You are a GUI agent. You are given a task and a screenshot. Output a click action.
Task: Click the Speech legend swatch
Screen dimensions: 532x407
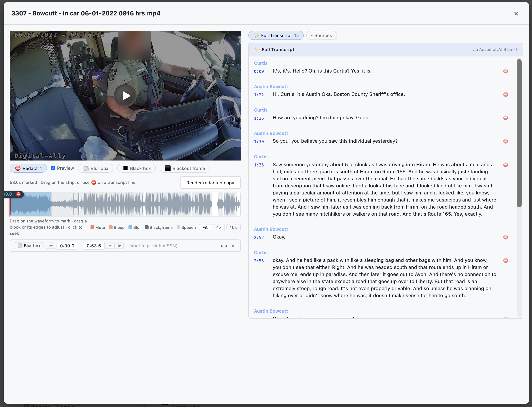point(178,227)
